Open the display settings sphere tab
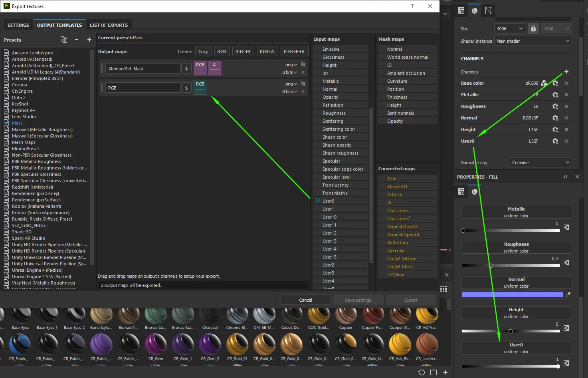Viewport: 588px width, 378px height. [x=475, y=10]
